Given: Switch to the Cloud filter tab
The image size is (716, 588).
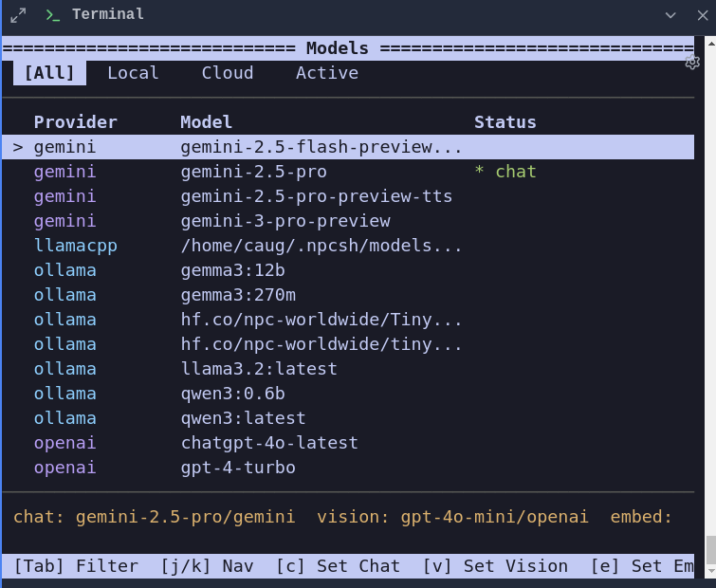Looking at the screenshot, I should 228,73.
